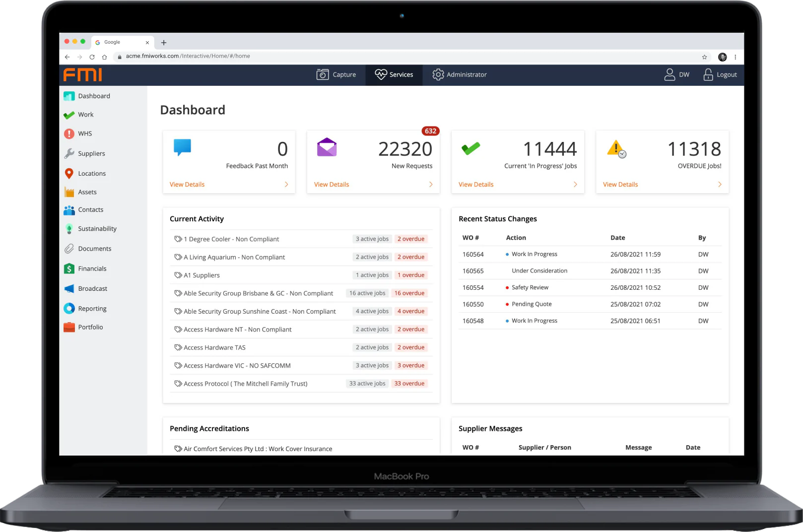The image size is (803, 532).
Task: Click the Safety Review status
Action: tap(530, 288)
